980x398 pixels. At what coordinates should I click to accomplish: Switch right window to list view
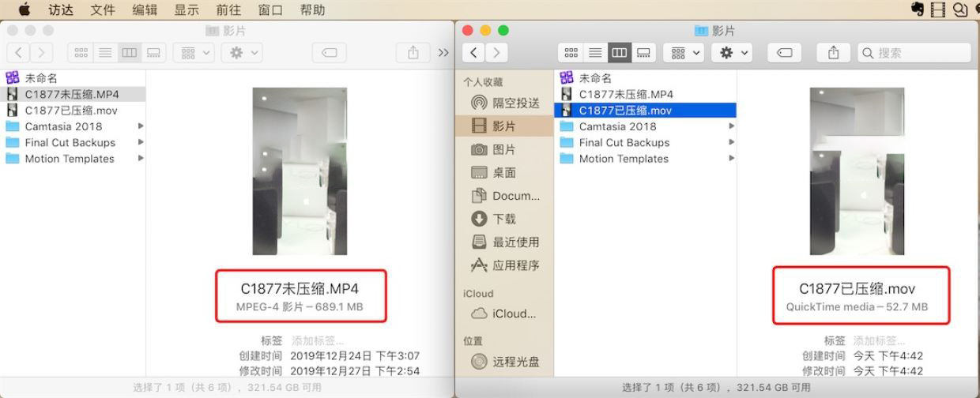[x=595, y=53]
